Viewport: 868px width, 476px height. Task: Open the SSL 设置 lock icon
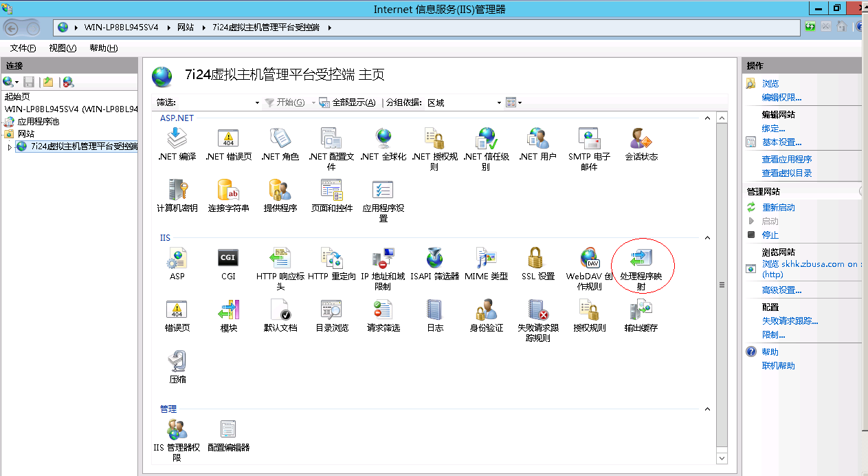click(537, 259)
